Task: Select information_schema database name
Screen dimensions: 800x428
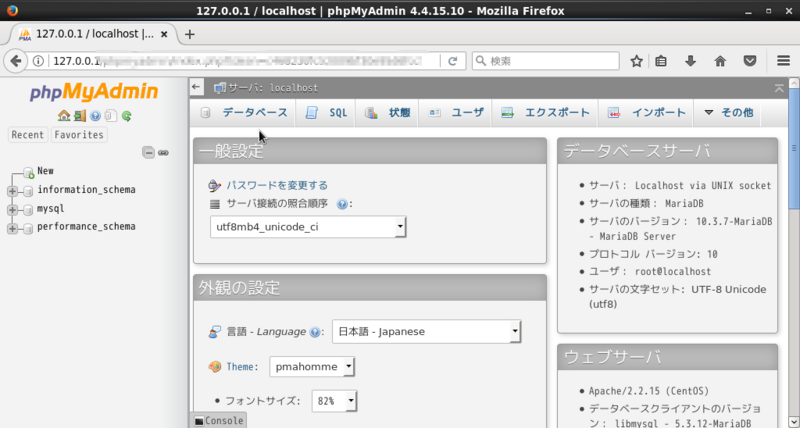Action: [86, 190]
